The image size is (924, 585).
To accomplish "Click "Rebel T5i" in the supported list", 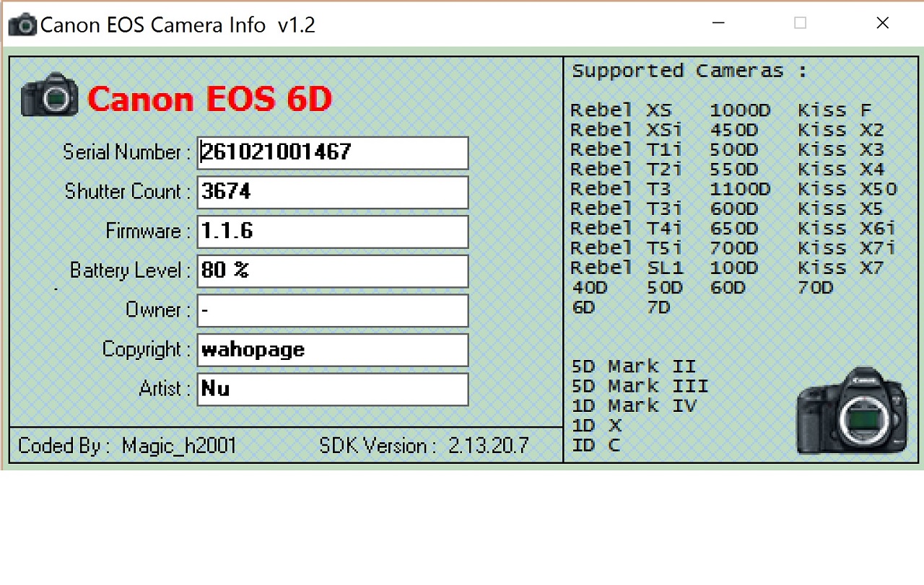I will click(x=626, y=248).
